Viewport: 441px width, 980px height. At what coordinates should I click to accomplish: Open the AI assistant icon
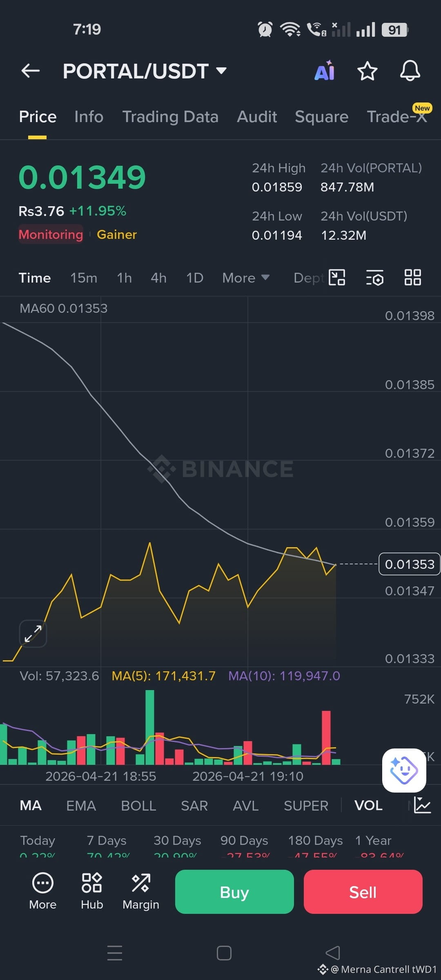pos(325,71)
